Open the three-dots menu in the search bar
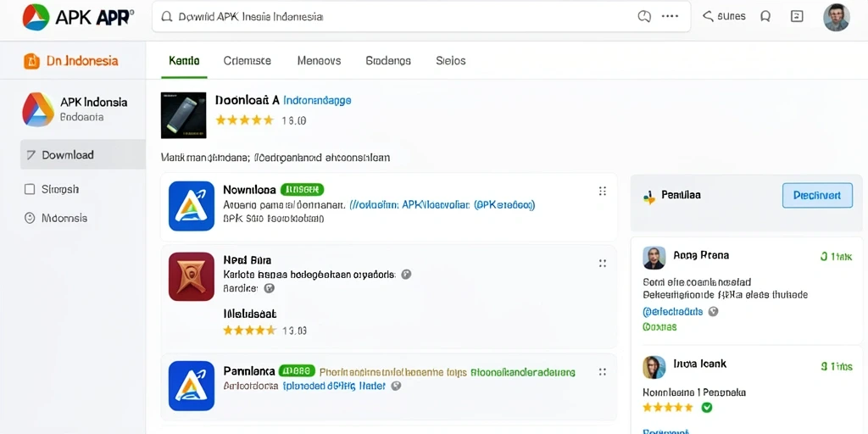 (x=670, y=17)
